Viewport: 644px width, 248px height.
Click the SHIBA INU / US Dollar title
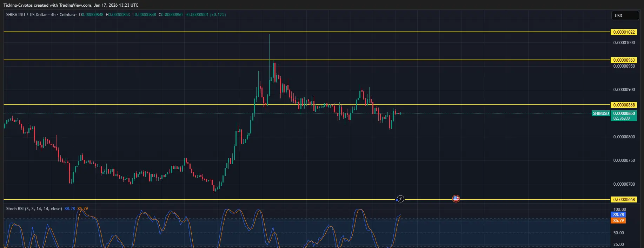pos(26,15)
